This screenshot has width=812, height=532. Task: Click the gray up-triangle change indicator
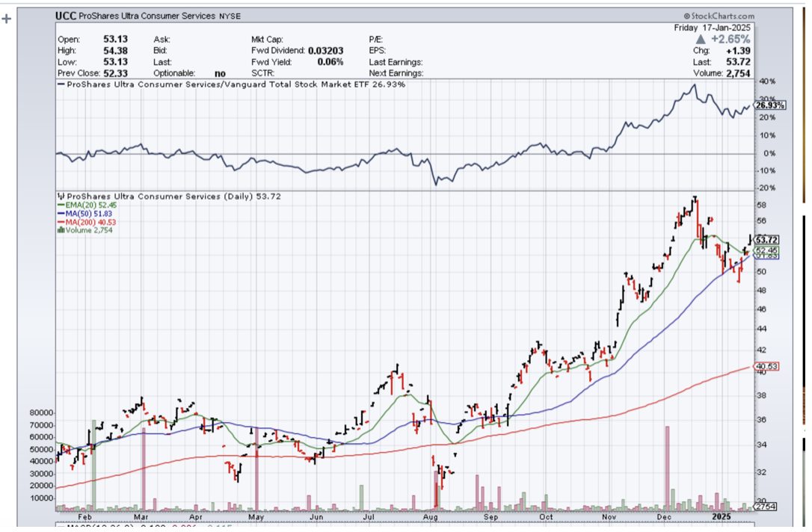tap(700, 39)
